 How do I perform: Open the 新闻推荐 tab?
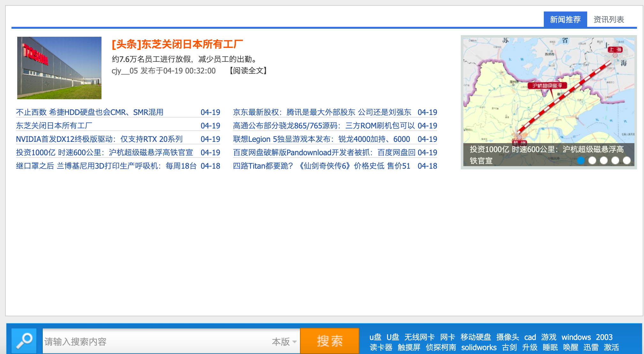(565, 19)
